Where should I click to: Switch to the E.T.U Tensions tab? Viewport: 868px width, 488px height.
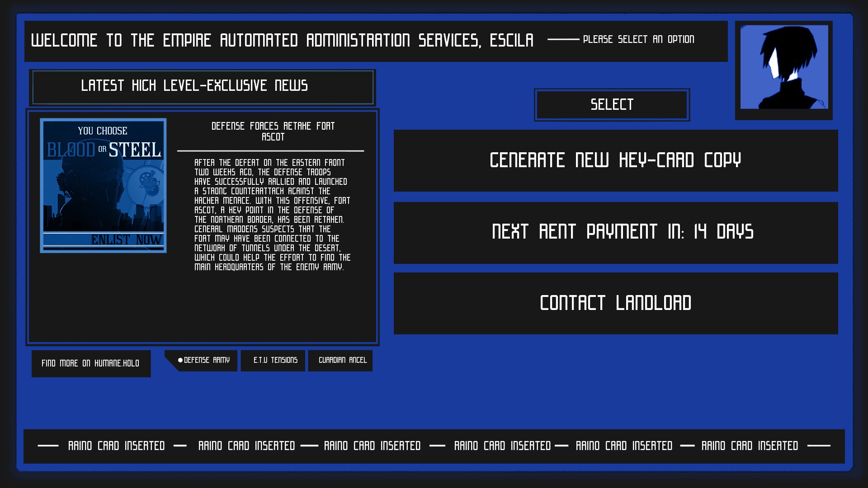(x=275, y=360)
